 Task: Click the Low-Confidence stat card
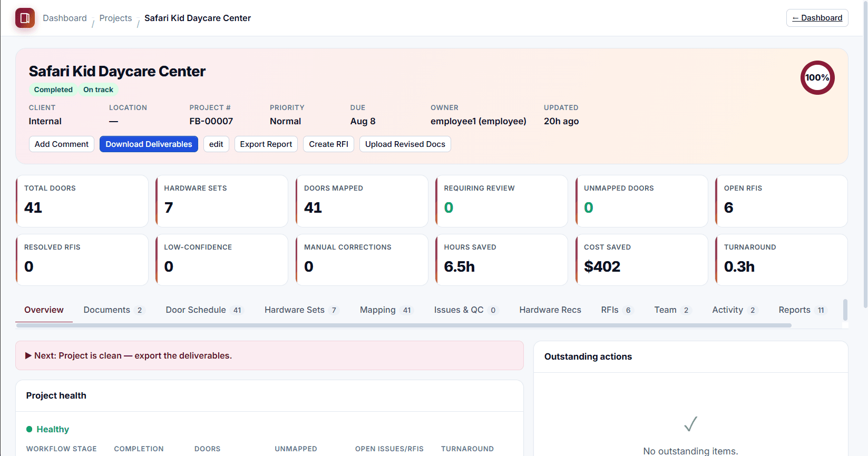click(x=222, y=260)
